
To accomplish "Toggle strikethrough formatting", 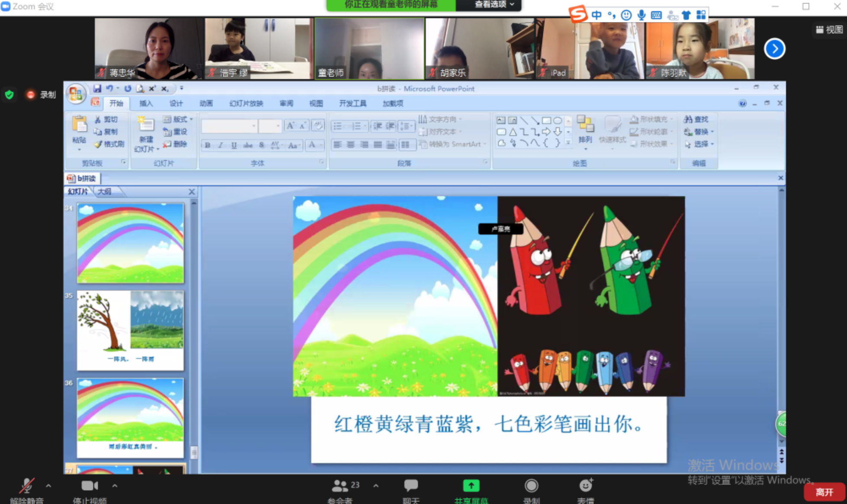I will (x=248, y=145).
